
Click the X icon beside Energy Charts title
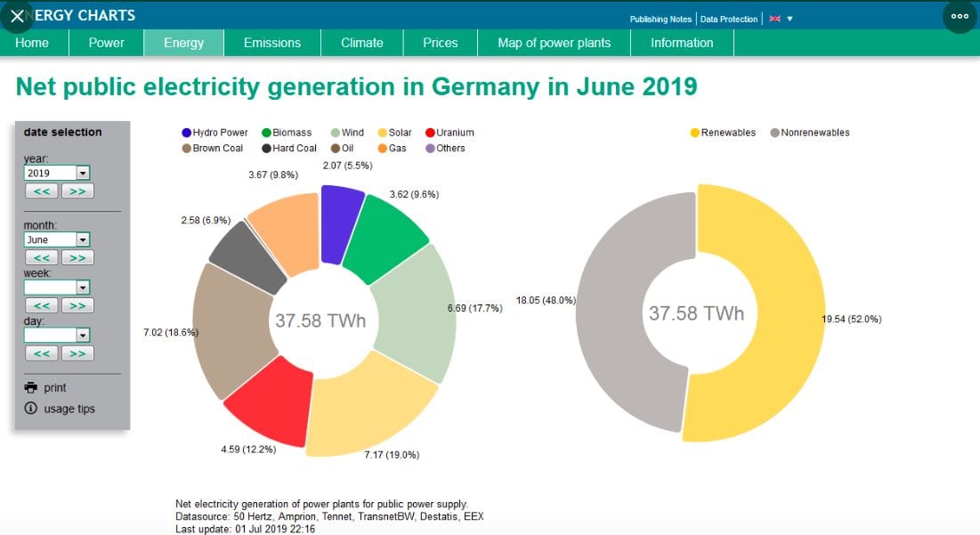[x=18, y=14]
